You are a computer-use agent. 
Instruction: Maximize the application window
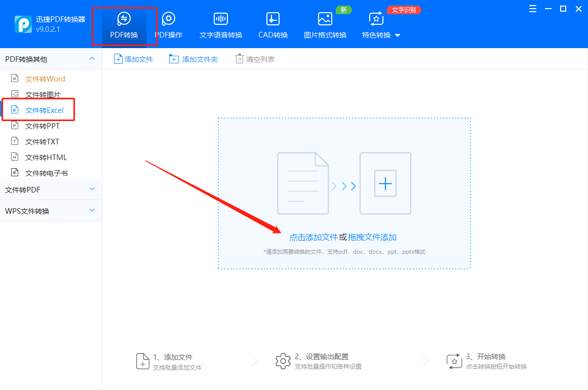coord(563,9)
